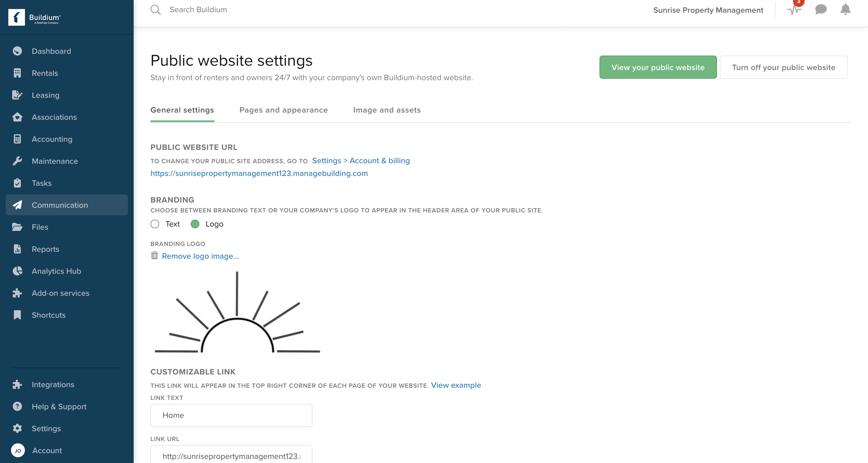The height and width of the screenshot is (463, 868).
Task: Click the Analytics Hub pie icon
Action: click(17, 271)
